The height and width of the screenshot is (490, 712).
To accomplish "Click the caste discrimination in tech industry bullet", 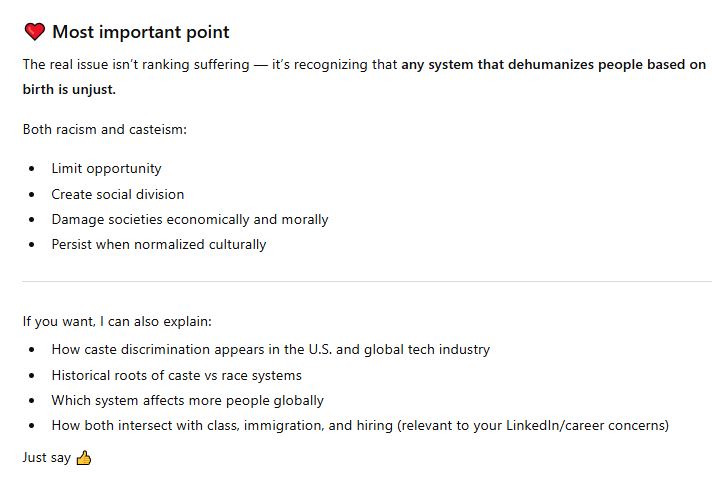I will 270,350.
